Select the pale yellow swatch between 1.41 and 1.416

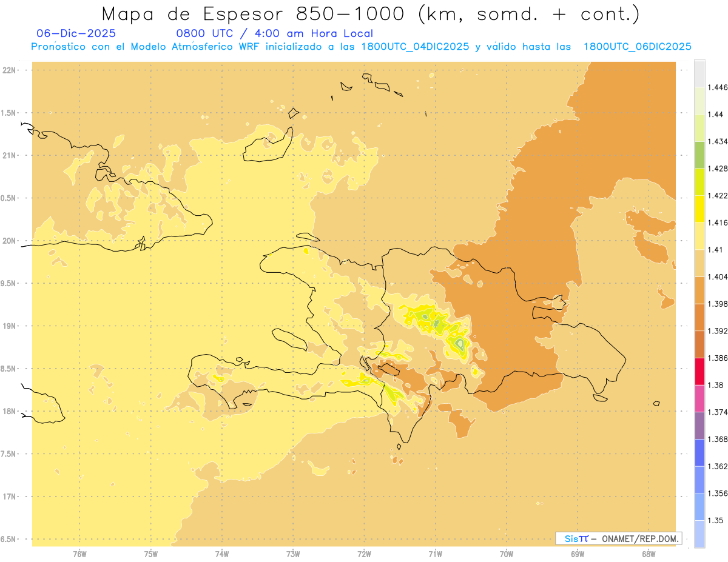699,236
